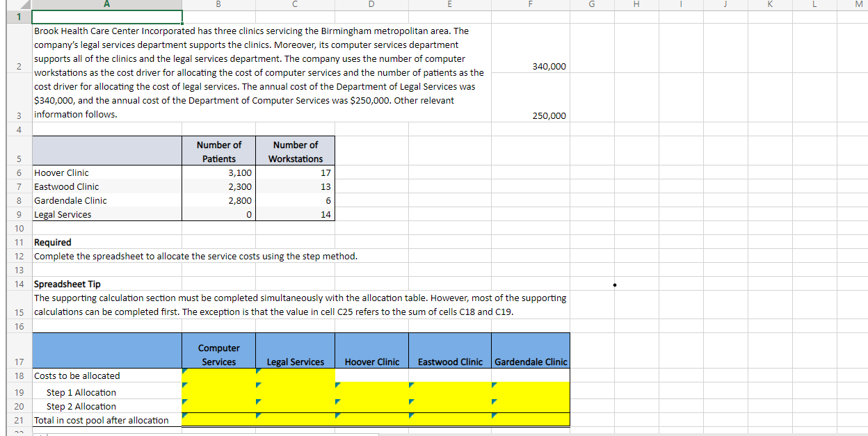
Task: Select Gardendale workstations value 6
Action: (296, 200)
